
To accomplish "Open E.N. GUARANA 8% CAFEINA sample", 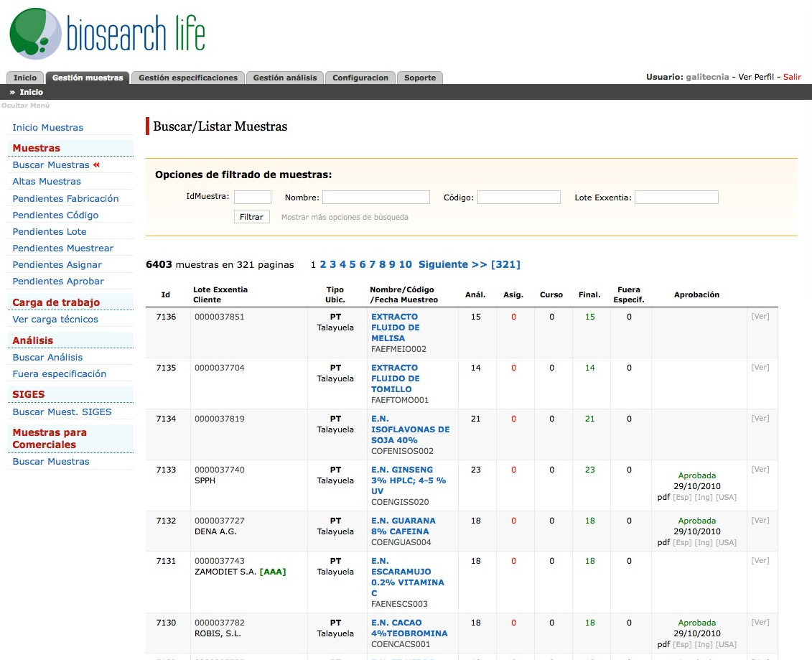I will [403, 526].
